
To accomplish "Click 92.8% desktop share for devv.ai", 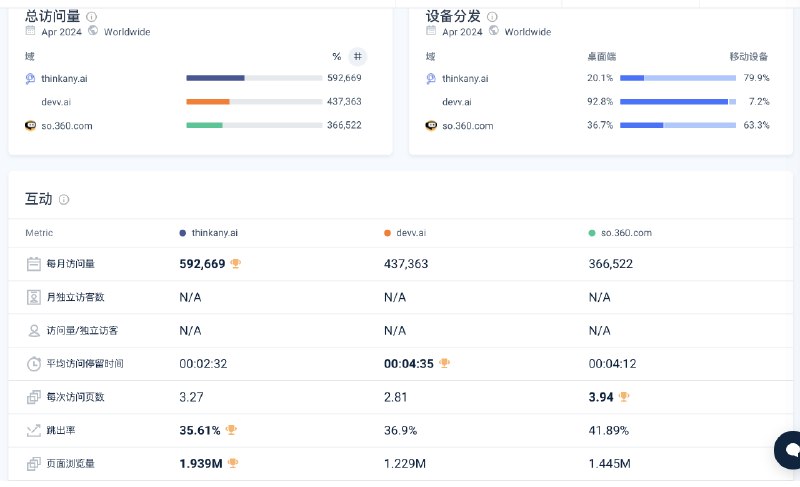I will coord(600,101).
